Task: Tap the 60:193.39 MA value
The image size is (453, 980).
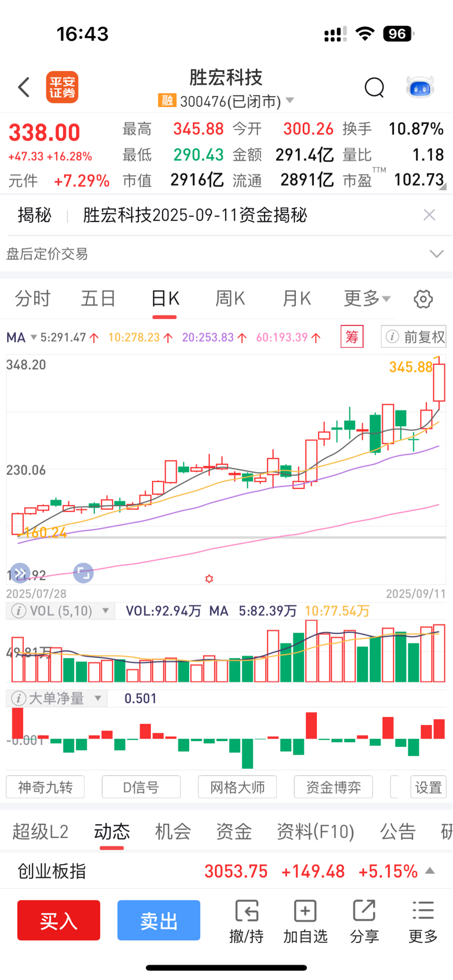Action: [282, 337]
